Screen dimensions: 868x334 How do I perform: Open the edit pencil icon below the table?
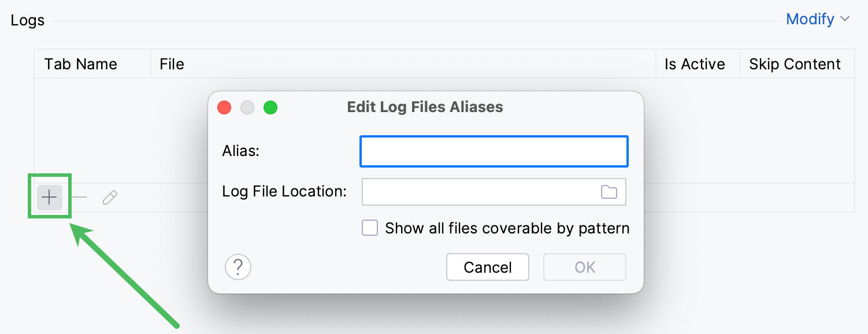tap(110, 197)
